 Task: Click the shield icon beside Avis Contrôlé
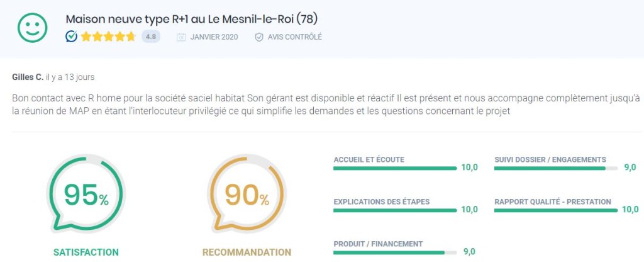(x=258, y=37)
